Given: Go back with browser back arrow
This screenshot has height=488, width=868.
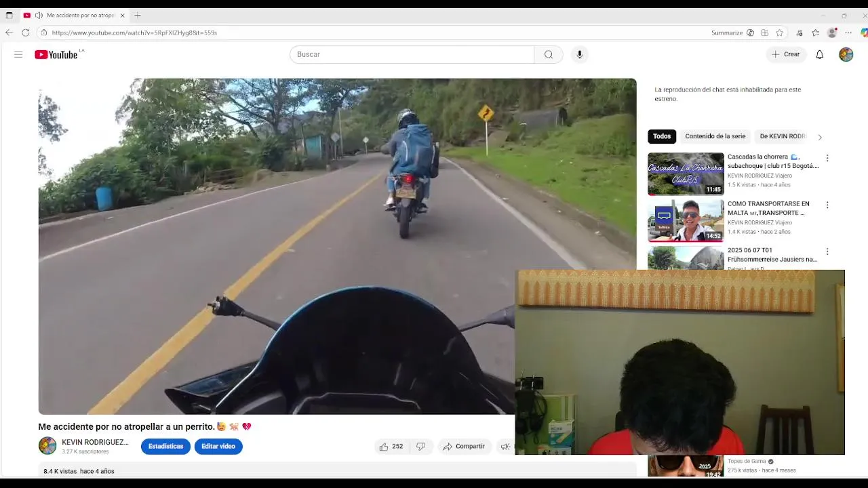Looking at the screenshot, I should click(x=9, y=33).
